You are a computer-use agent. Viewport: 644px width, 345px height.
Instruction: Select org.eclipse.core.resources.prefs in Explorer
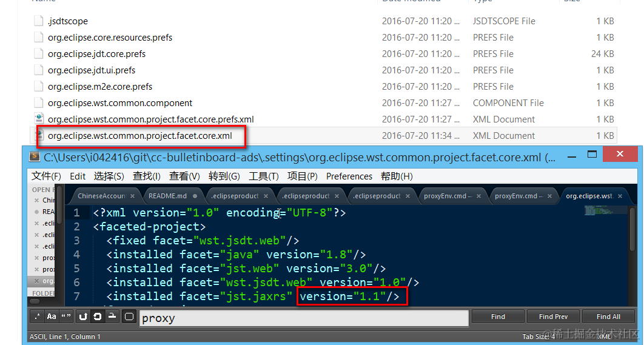coord(110,38)
